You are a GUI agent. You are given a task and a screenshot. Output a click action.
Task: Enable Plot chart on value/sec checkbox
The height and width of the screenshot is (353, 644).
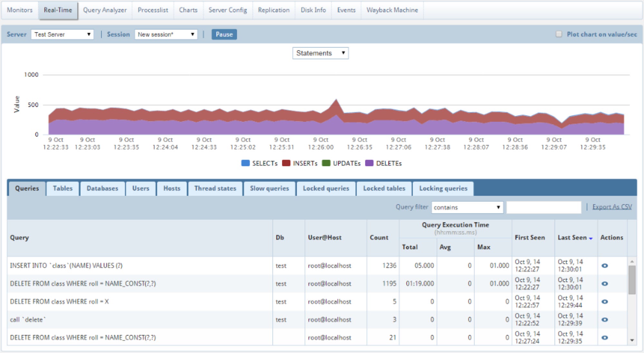click(x=559, y=34)
